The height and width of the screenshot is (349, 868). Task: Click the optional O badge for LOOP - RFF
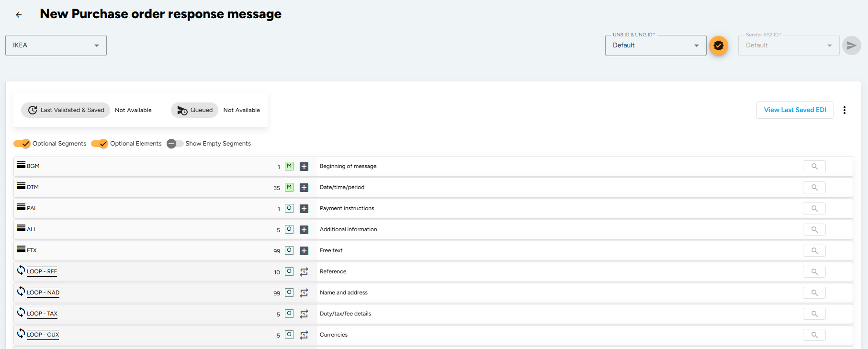(x=289, y=271)
